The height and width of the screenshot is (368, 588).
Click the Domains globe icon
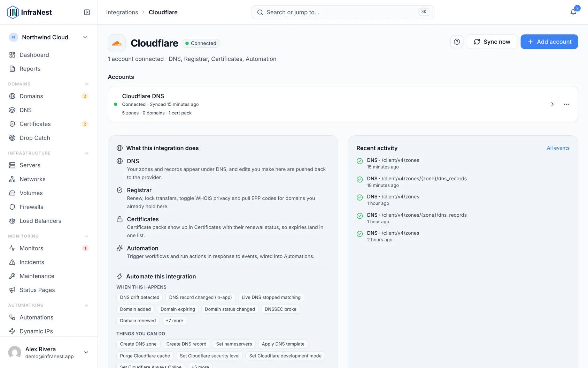click(x=12, y=96)
